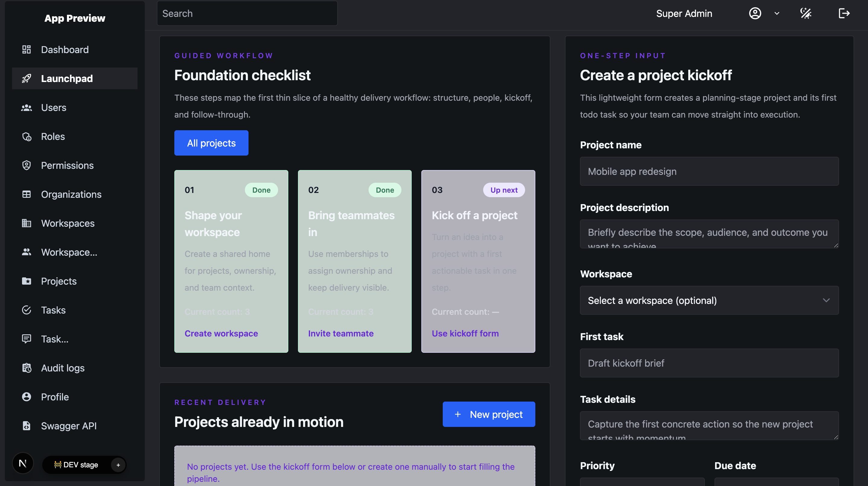Viewport: 868px width, 486px height.
Task: Open the Tasks menu item
Action: click(74, 310)
